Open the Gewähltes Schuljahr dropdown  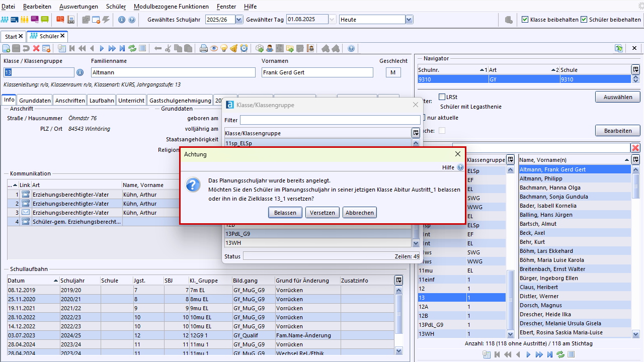point(239,20)
